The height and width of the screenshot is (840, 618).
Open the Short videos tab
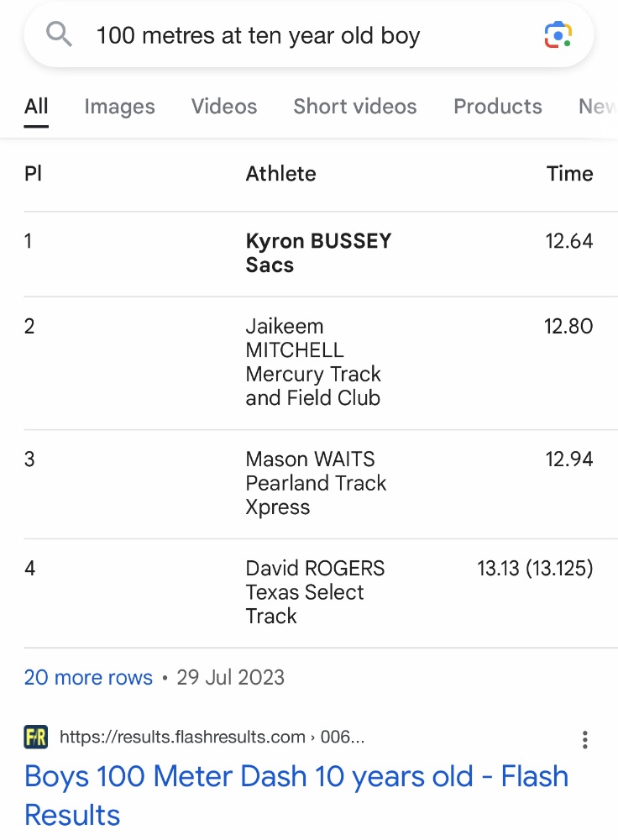pos(354,106)
